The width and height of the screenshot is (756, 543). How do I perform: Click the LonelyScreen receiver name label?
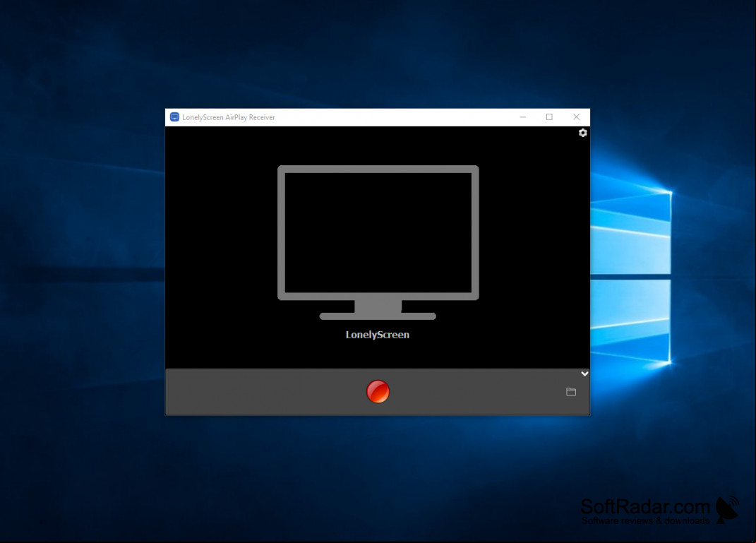(x=378, y=335)
